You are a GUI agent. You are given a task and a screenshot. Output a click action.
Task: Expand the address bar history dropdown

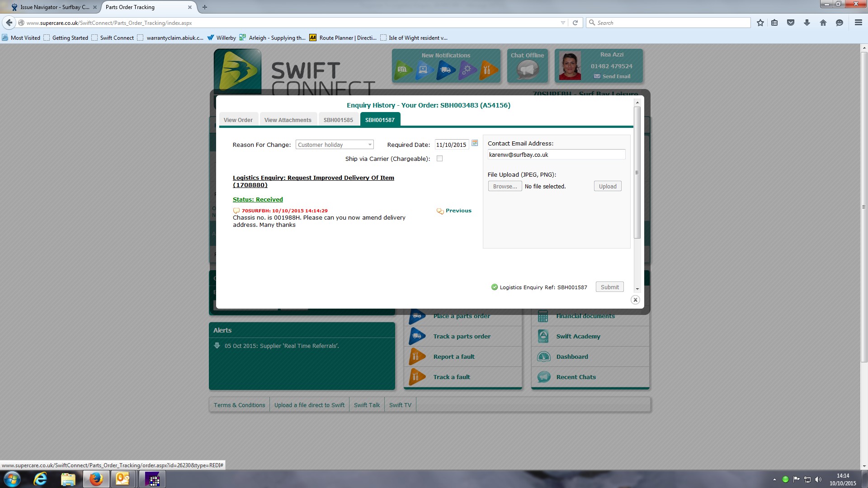pos(563,23)
